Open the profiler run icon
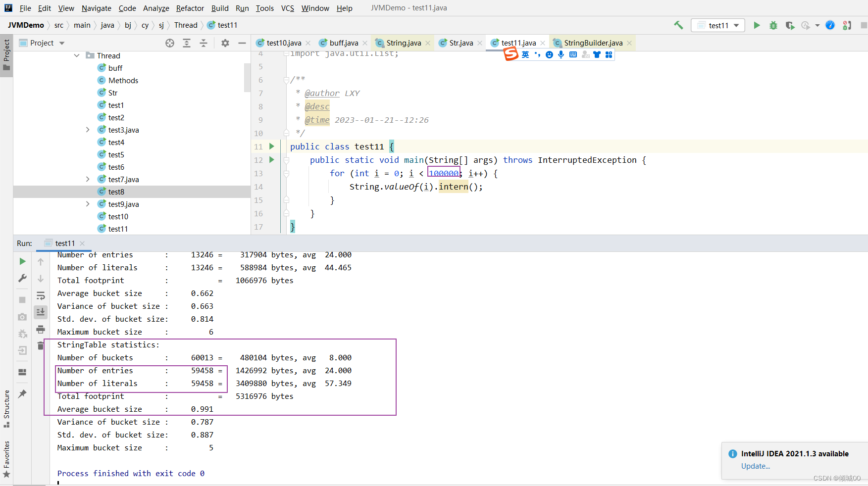The width and height of the screenshot is (868, 486). tap(806, 25)
